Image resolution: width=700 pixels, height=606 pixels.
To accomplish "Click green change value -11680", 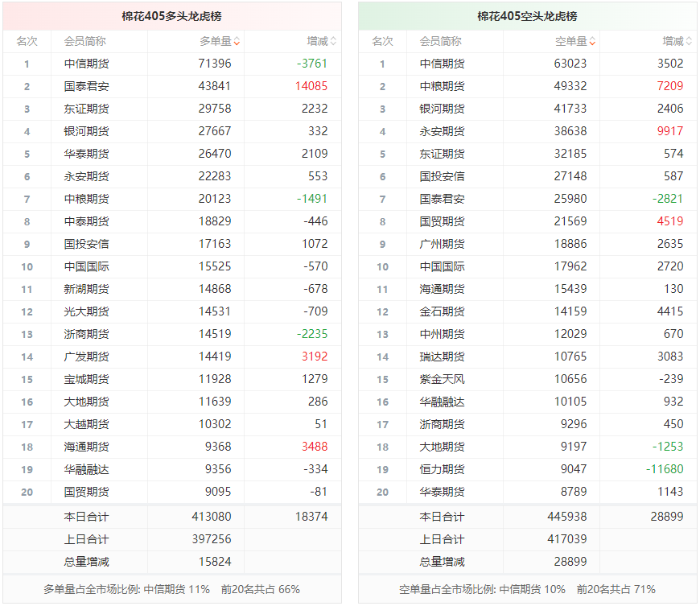I will (x=665, y=469).
